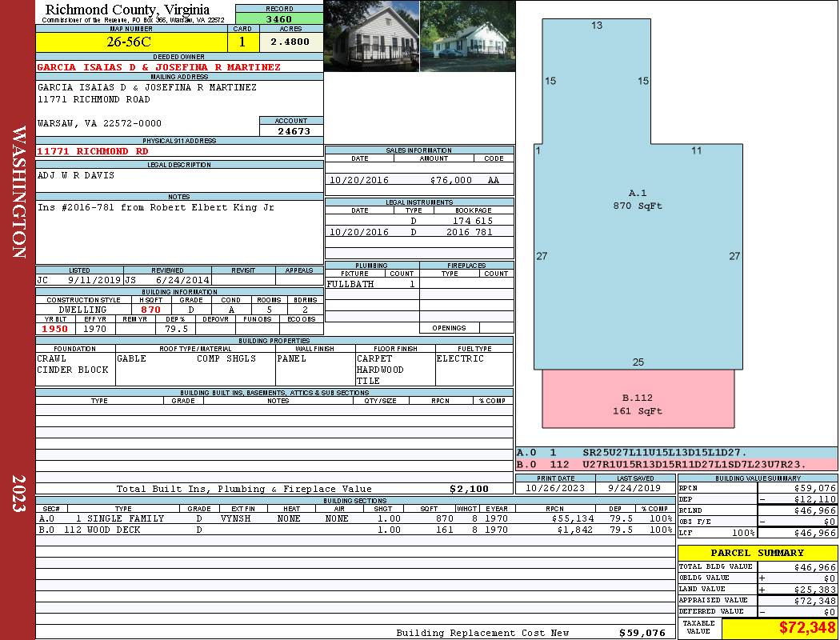Viewport: 840px width, 640px height.
Task: Select depreciation value $12,110
Action: click(814, 499)
